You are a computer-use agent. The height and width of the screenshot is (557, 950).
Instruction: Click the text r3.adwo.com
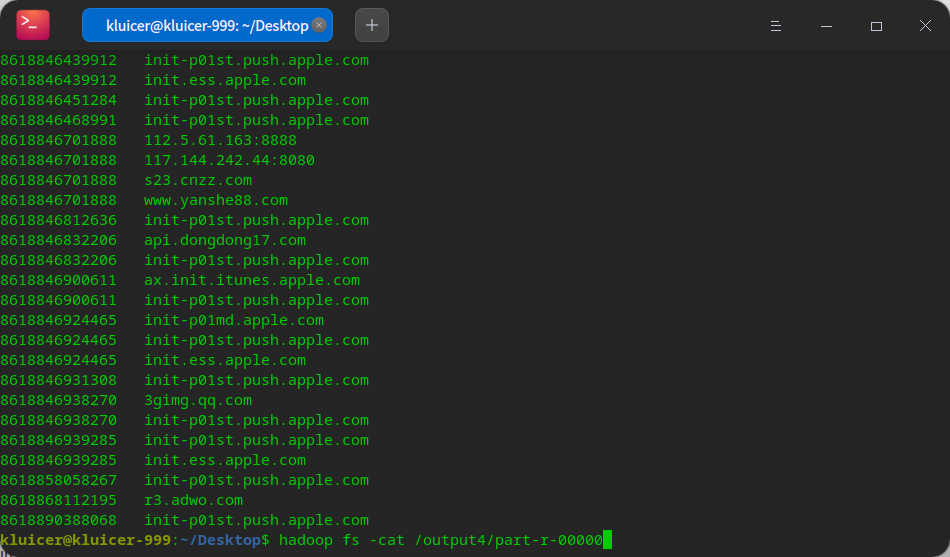194,500
